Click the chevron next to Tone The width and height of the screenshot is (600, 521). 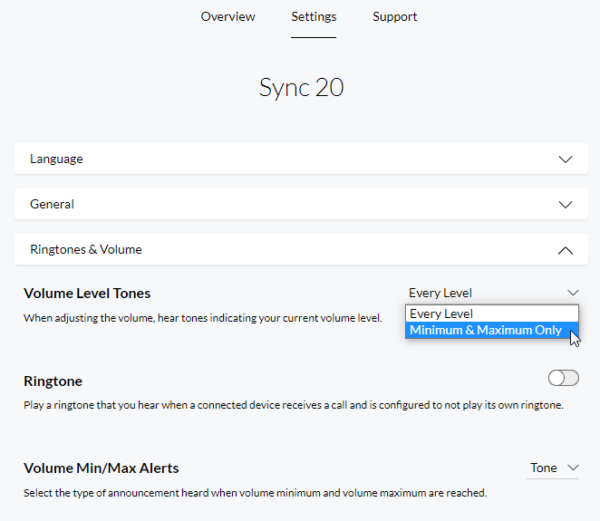(573, 468)
